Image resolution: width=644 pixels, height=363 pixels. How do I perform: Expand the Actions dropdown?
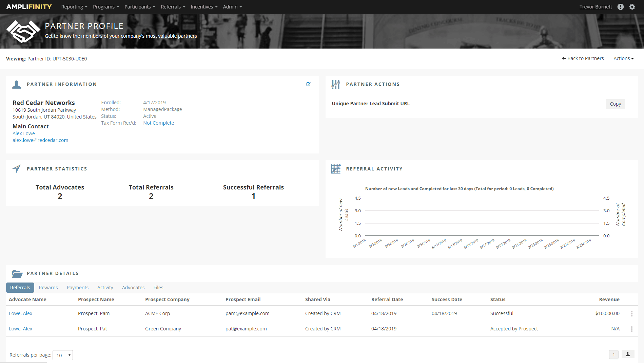(623, 58)
